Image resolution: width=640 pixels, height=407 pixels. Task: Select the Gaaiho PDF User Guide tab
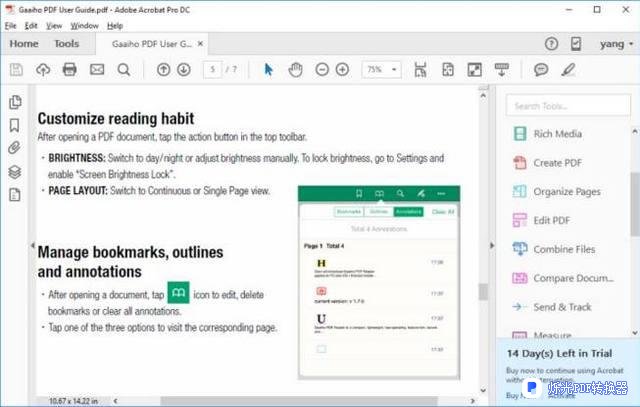click(x=151, y=44)
